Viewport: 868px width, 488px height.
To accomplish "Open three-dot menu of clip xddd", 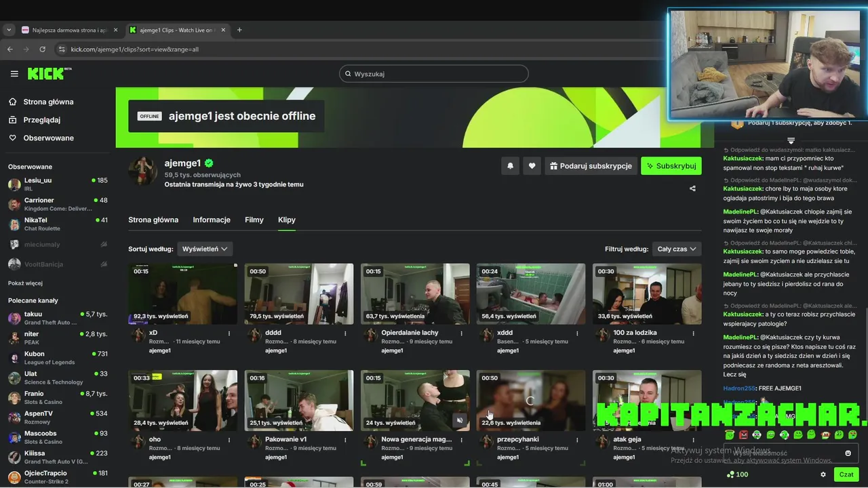I will 577,333.
